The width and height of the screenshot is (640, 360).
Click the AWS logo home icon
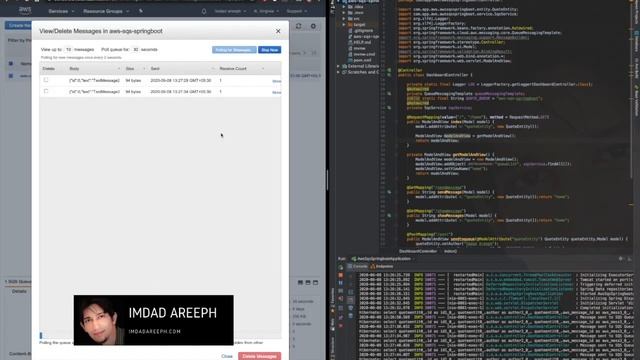[25, 10]
